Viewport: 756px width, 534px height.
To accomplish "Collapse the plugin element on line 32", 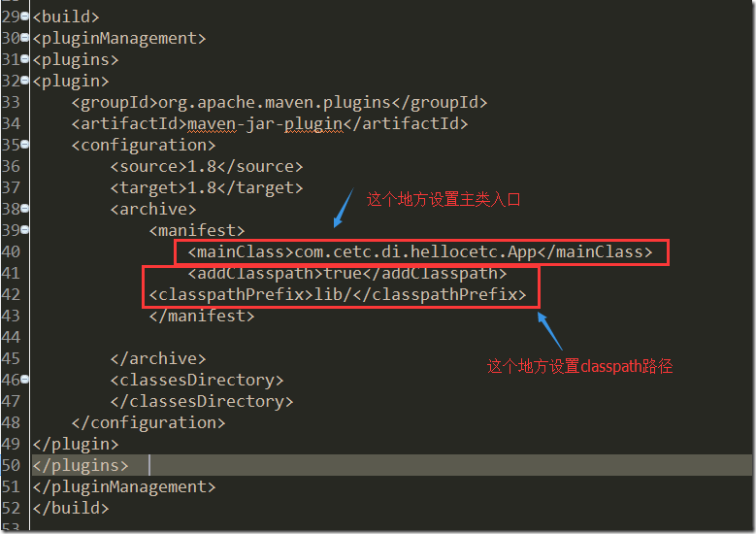I will pos(25,82).
